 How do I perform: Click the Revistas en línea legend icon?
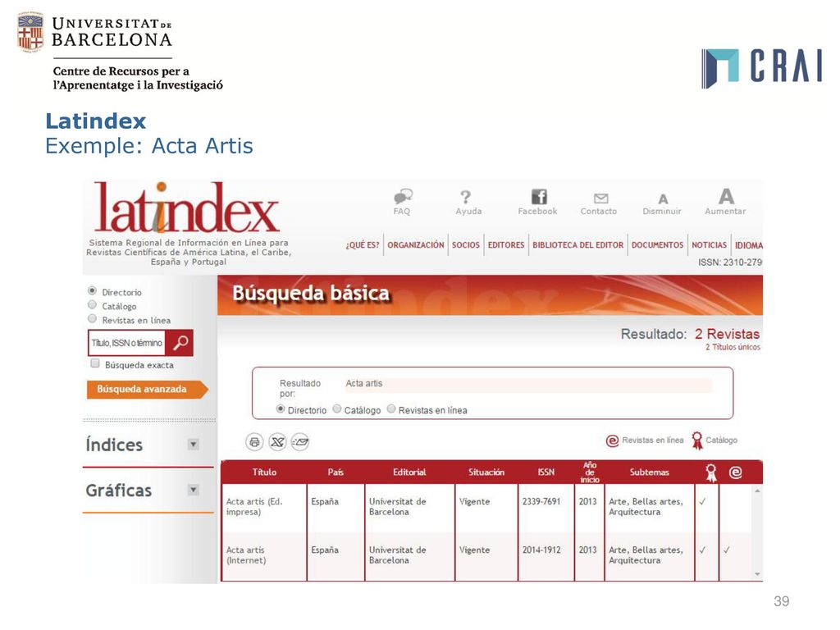click(612, 441)
